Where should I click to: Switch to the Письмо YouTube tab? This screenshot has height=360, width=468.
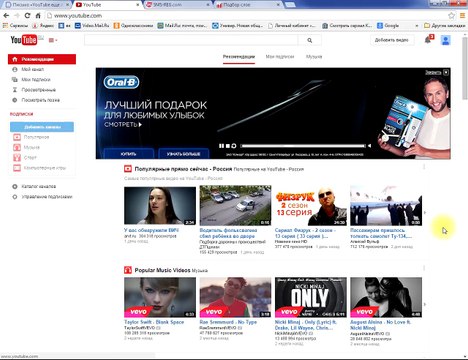[x=37, y=5]
